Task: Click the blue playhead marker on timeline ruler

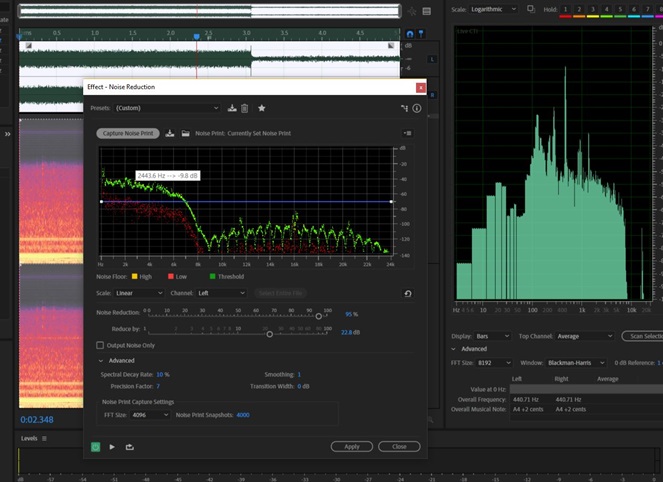Action: click(197, 37)
